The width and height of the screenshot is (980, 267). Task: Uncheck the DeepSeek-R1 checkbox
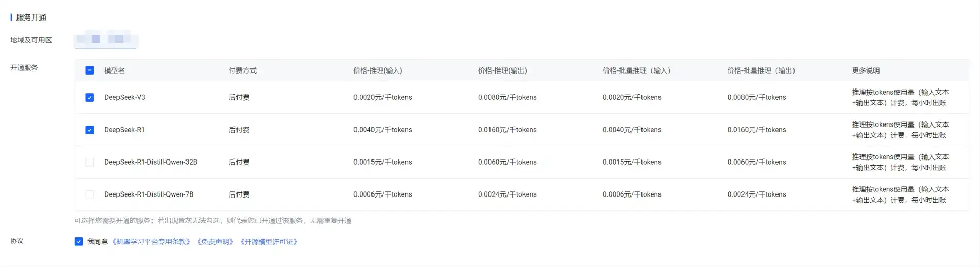[90, 130]
